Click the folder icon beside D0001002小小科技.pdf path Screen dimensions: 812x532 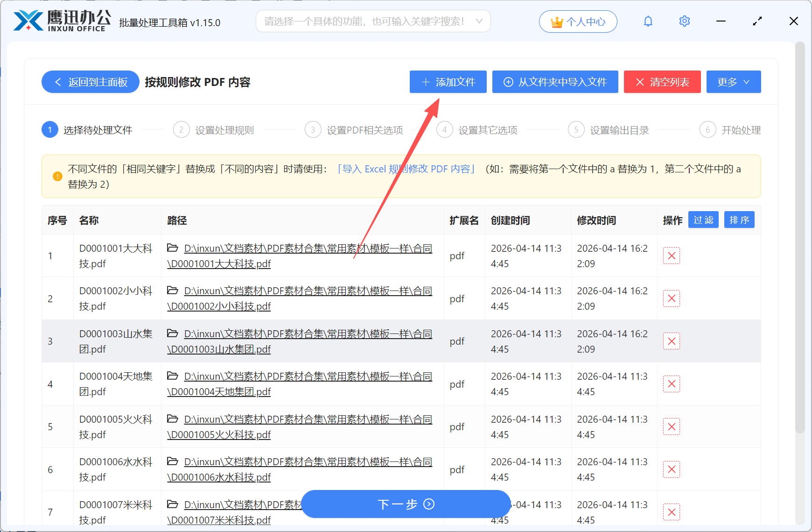[x=173, y=290]
